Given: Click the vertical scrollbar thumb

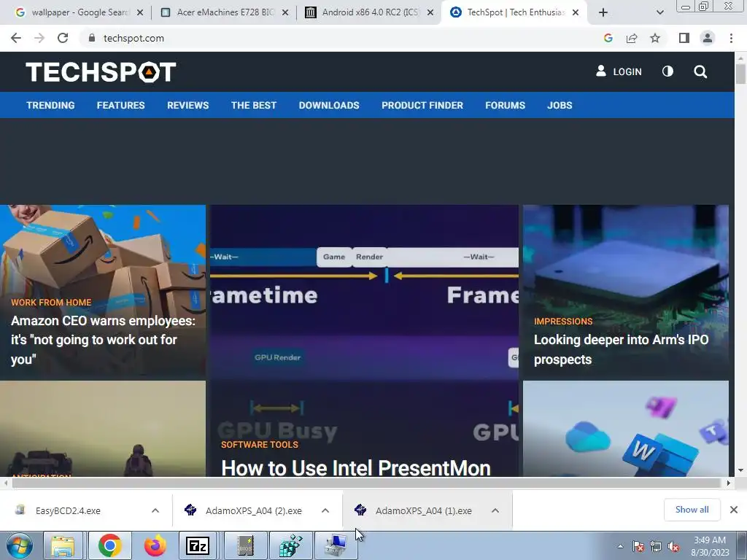Looking at the screenshot, I should tap(740, 74).
